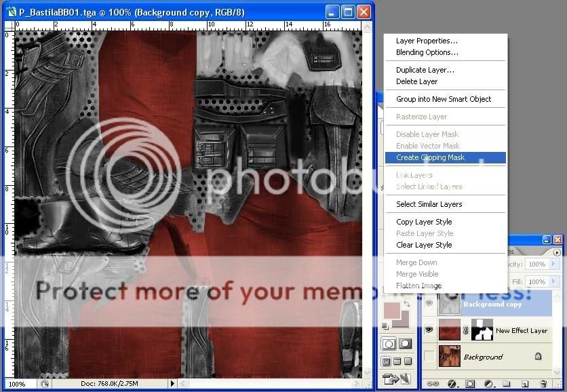
Task: Click the Layers panel scroll-down arrow
Action: click(558, 372)
